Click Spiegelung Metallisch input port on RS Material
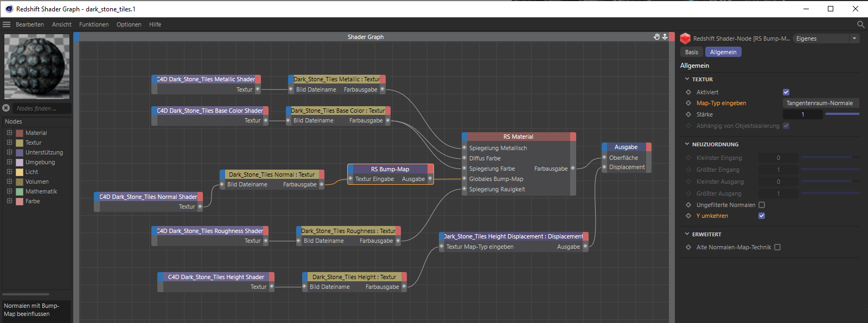This screenshot has height=323, width=868. (x=464, y=148)
